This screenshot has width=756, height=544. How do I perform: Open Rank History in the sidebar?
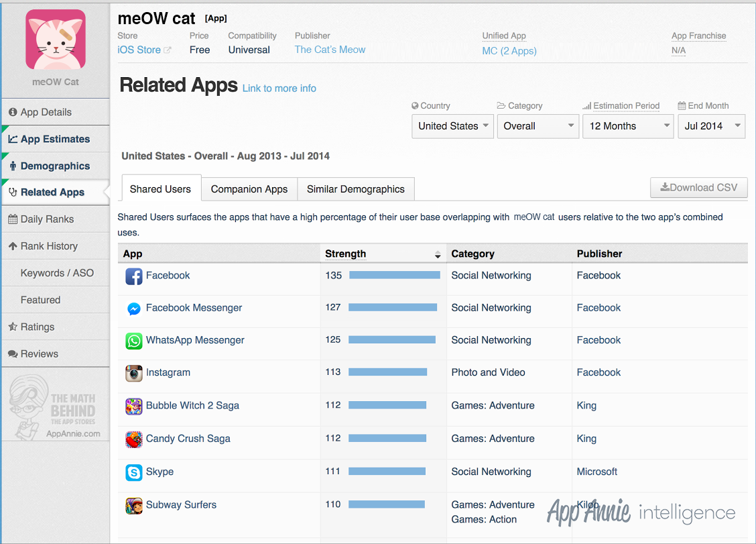tap(56, 246)
